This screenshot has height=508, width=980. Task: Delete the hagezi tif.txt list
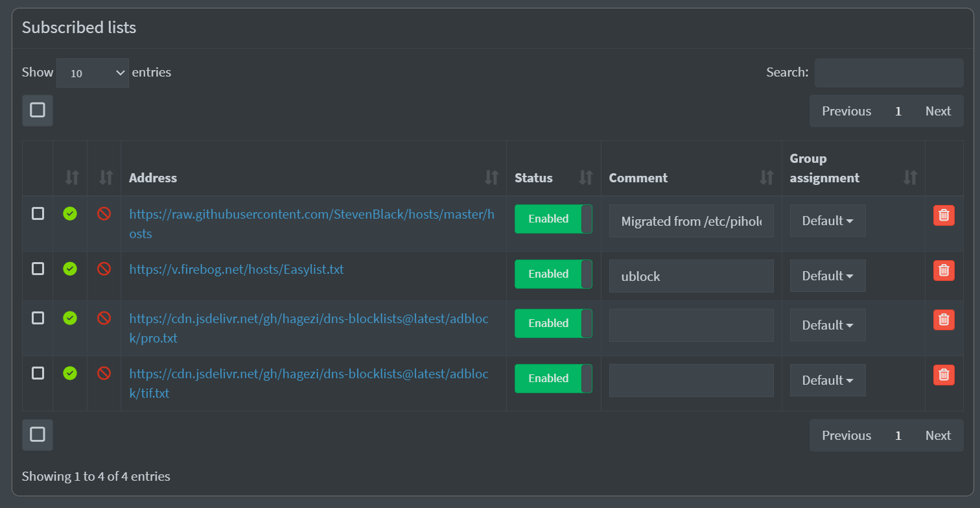(x=943, y=374)
